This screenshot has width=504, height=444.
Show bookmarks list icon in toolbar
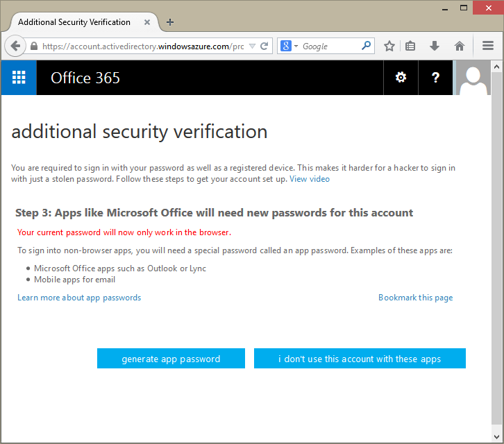pyautogui.click(x=411, y=46)
